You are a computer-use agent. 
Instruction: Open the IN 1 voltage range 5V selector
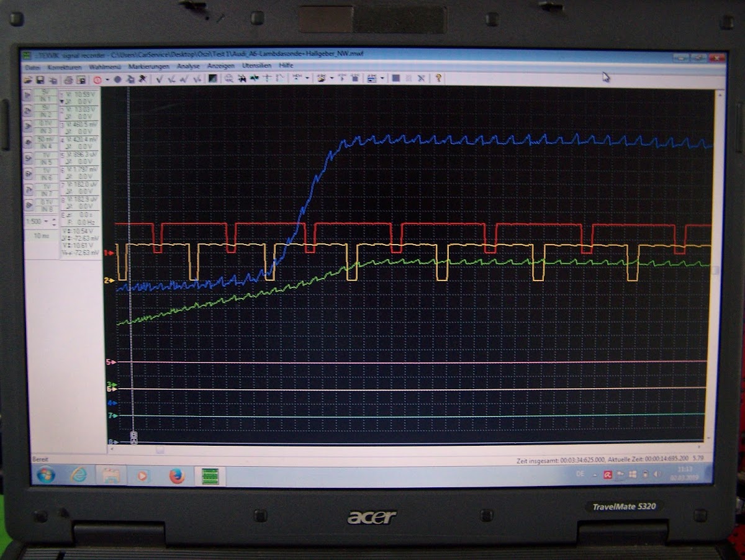45,91
